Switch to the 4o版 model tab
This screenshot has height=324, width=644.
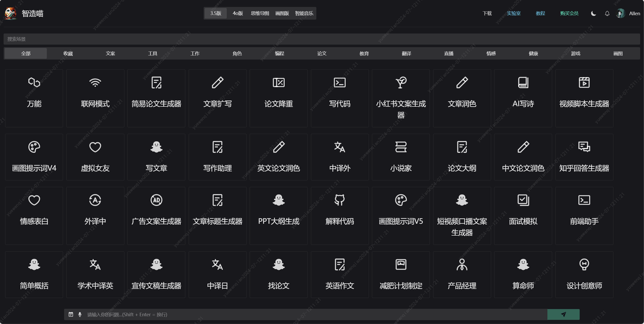click(x=237, y=14)
